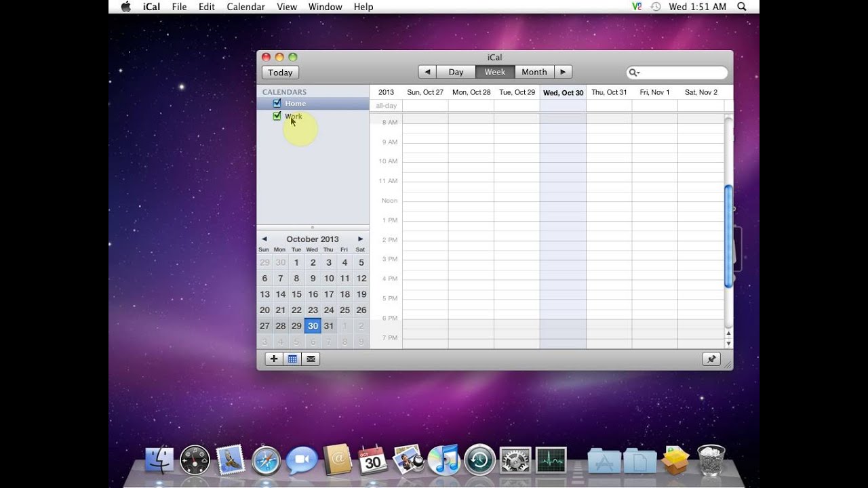Go to previous week arrow

coord(427,72)
